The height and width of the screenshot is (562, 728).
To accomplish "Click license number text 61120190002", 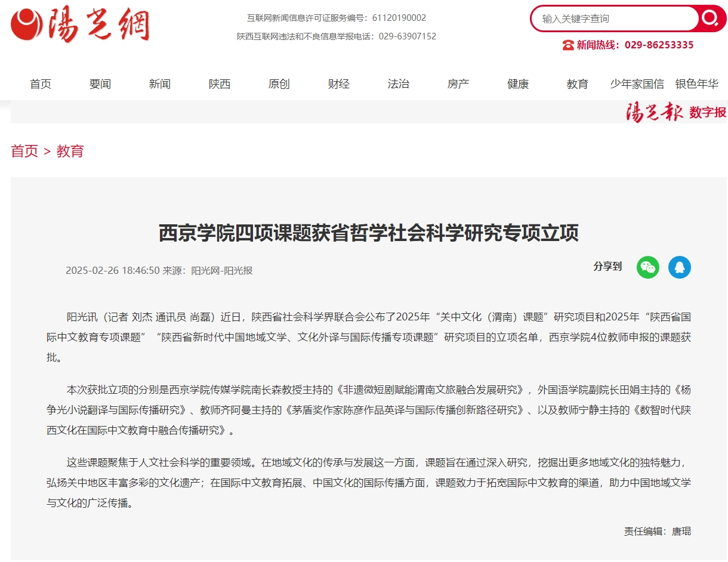I will tap(399, 18).
